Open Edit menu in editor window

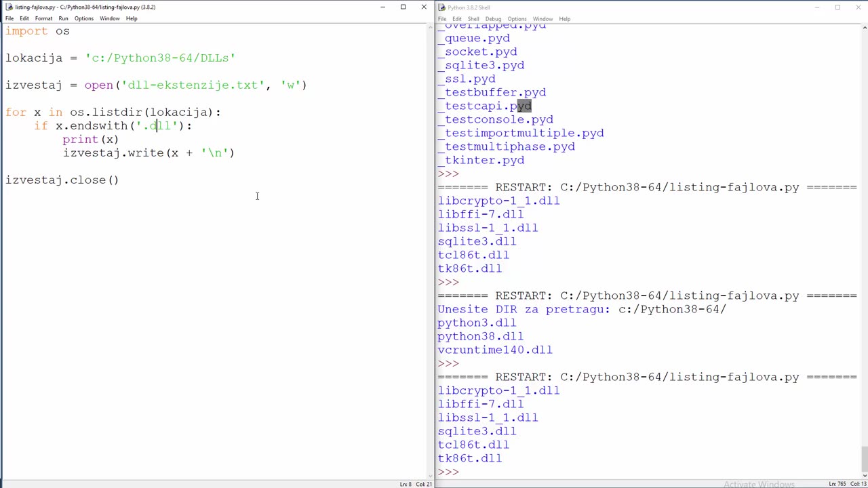[x=24, y=18]
